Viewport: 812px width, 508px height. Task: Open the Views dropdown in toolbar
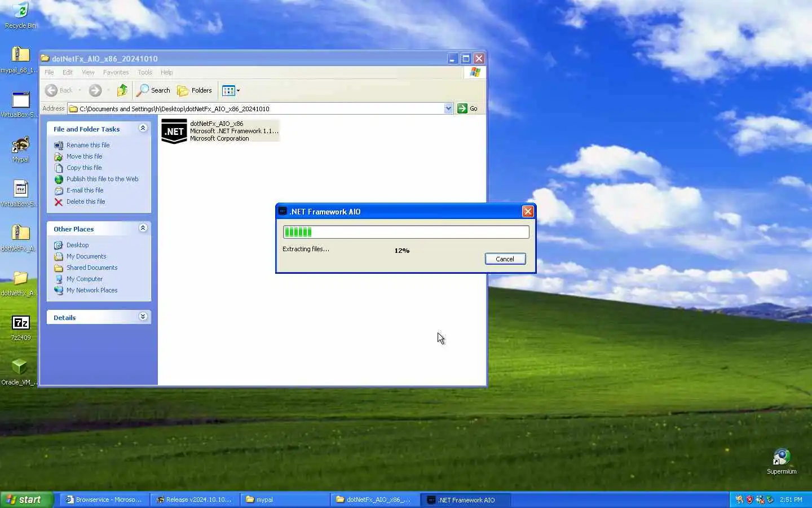click(231, 90)
